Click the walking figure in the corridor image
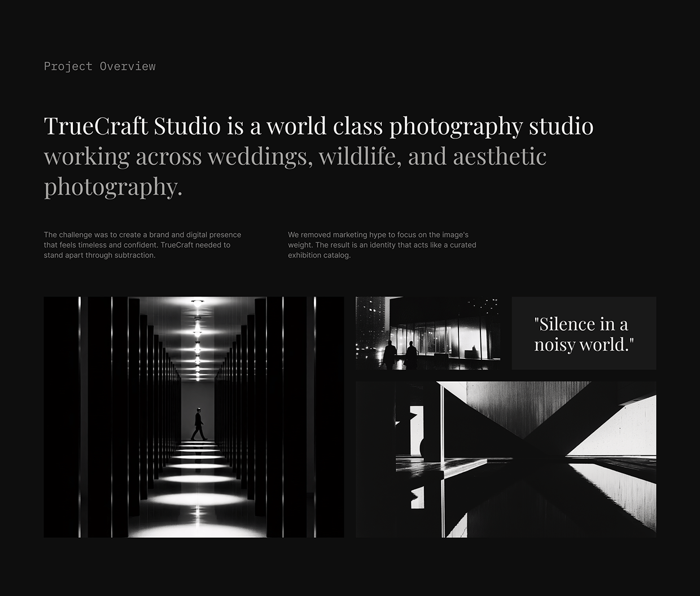 coord(199,425)
